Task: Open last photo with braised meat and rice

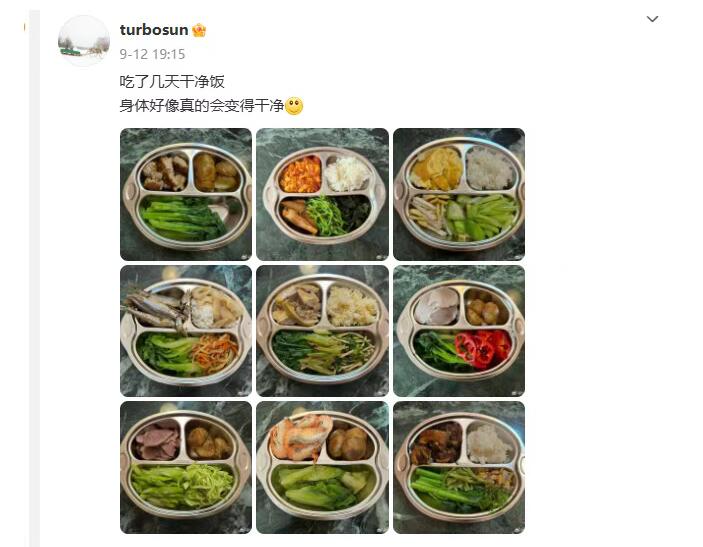Action: coord(459,468)
